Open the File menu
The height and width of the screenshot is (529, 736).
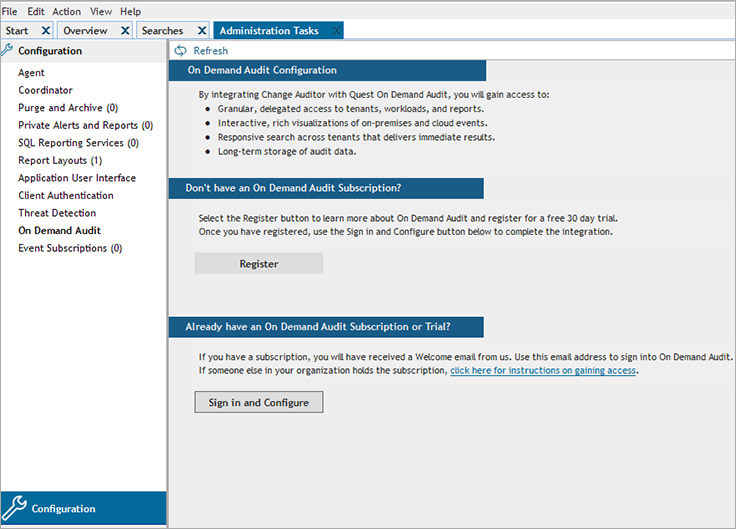click(x=9, y=11)
